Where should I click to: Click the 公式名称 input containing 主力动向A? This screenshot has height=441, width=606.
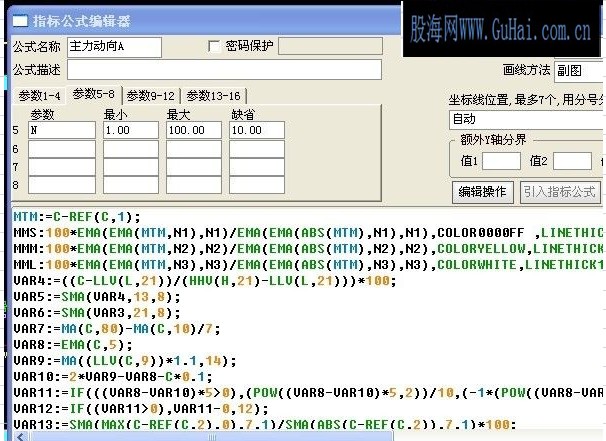[114, 47]
